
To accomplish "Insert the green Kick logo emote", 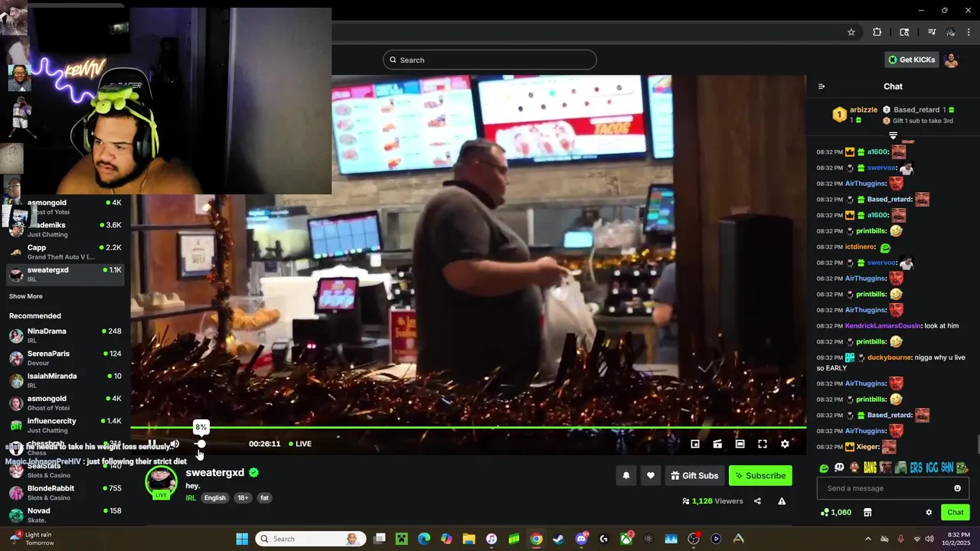I will 824,468.
